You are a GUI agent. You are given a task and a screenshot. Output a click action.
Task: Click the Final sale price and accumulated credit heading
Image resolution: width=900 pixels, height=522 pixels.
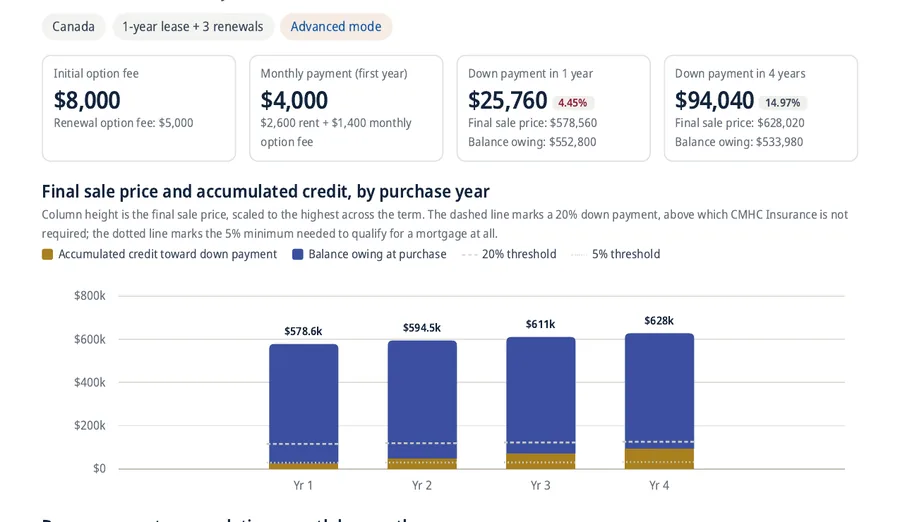pyautogui.click(x=266, y=191)
